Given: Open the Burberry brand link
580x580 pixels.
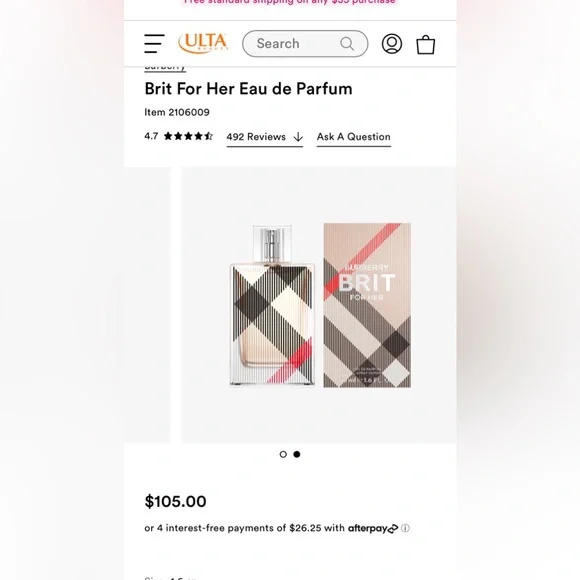Looking at the screenshot, I should (x=165, y=68).
